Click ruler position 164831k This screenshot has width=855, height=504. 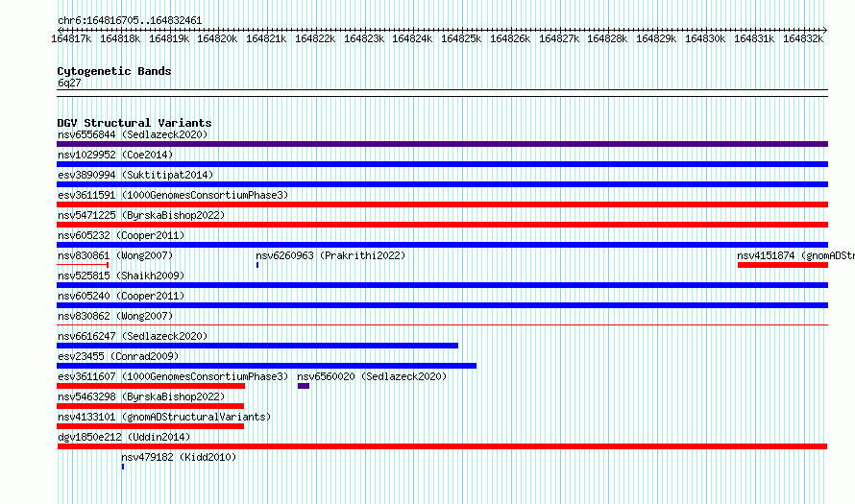753,38
